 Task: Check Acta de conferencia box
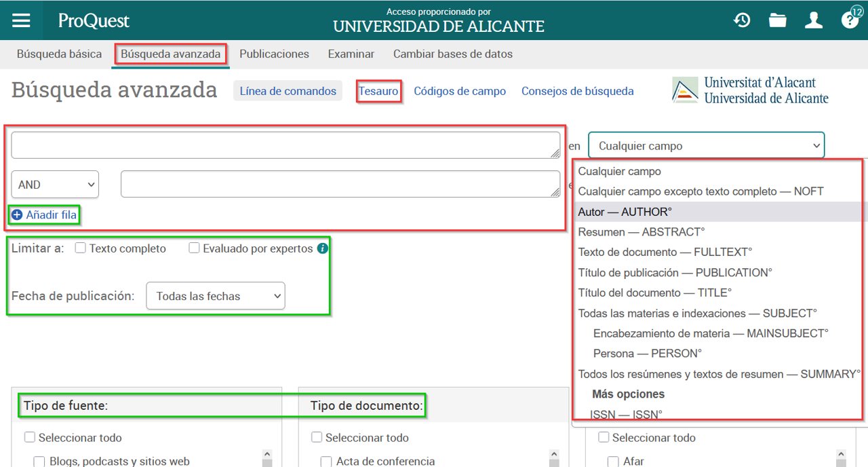pos(326,462)
